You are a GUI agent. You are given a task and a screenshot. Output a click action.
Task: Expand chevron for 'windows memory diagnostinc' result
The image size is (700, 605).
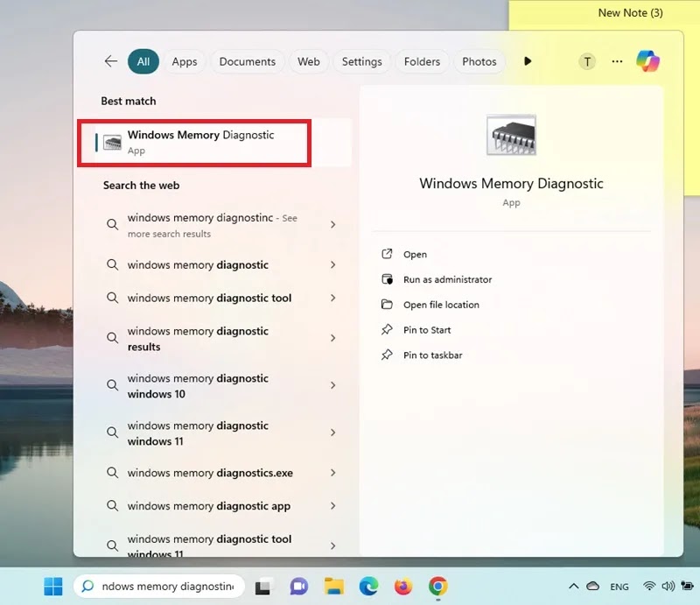pyautogui.click(x=333, y=224)
